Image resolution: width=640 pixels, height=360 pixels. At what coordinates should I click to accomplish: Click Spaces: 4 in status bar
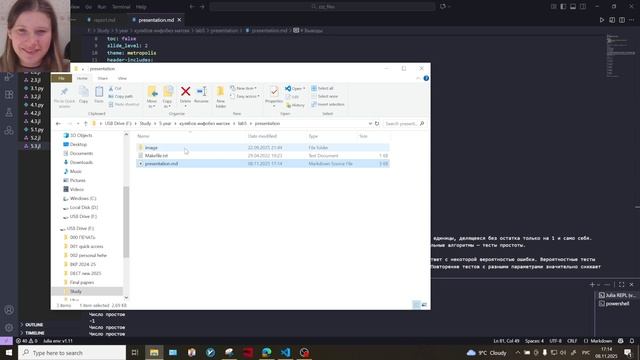pyautogui.click(x=534, y=341)
